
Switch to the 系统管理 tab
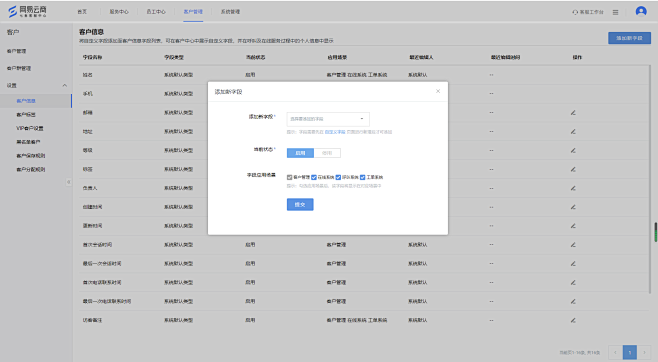pos(230,12)
